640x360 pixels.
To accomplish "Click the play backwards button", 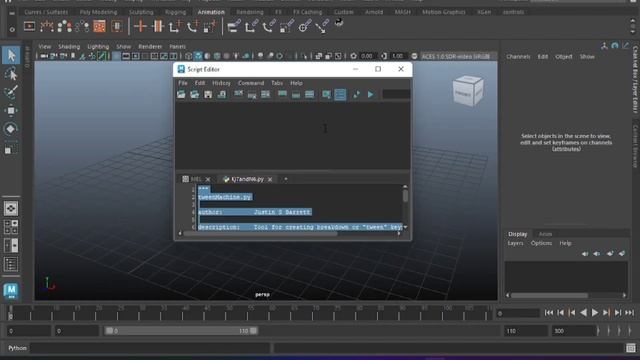I will (x=583, y=313).
